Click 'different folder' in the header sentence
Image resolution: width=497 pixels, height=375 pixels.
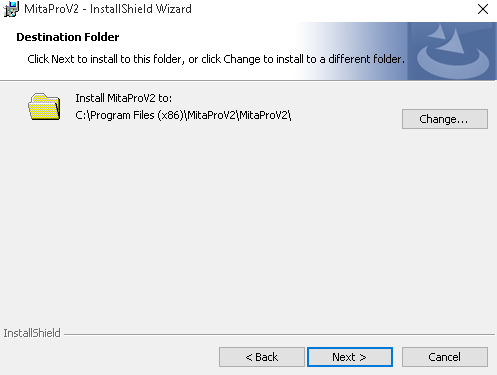click(x=366, y=59)
